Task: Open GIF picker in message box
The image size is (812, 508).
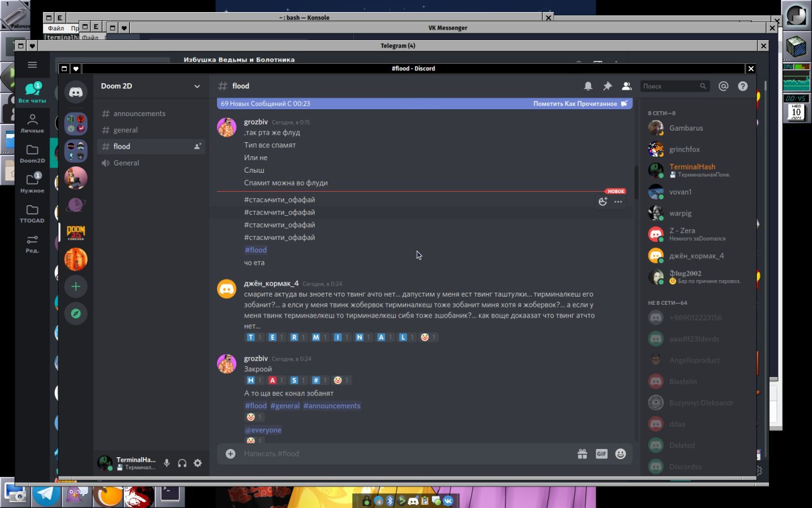Action: click(601, 453)
